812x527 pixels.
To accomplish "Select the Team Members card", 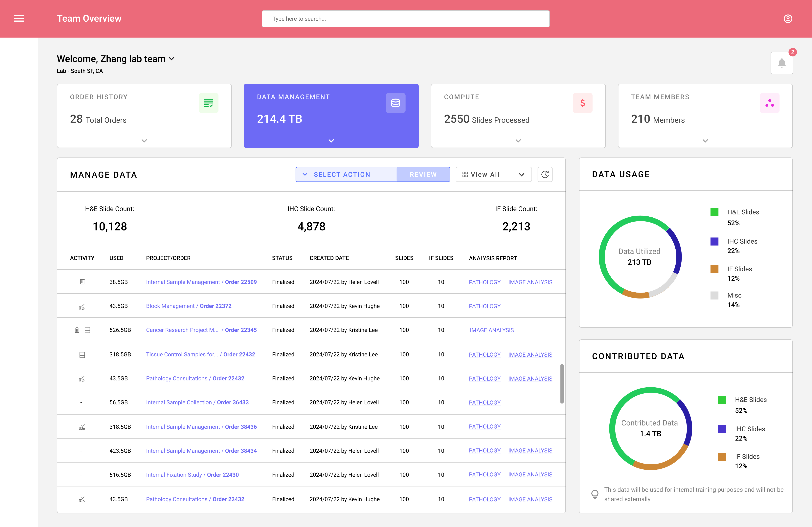I will click(705, 116).
